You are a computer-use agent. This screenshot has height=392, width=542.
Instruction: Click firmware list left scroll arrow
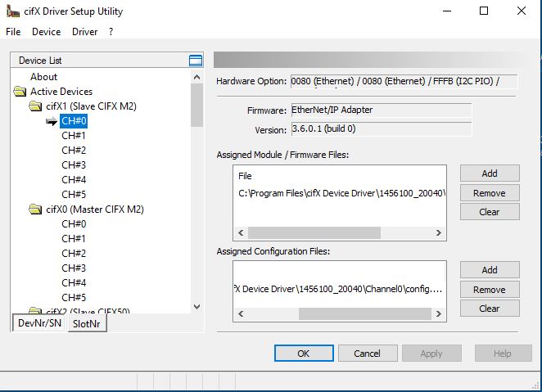tap(241, 232)
